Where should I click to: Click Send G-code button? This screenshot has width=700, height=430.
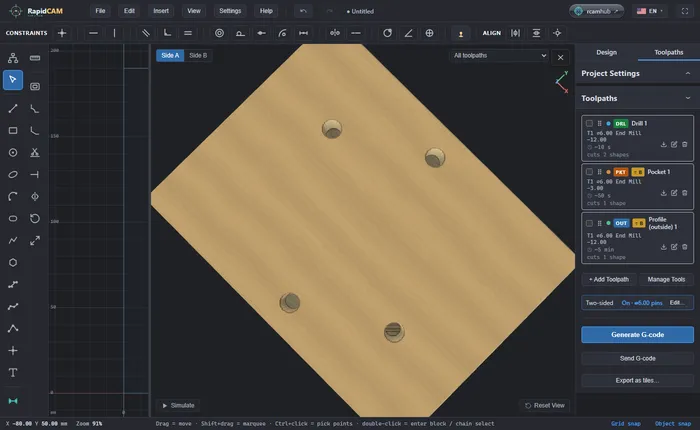coord(637,358)
